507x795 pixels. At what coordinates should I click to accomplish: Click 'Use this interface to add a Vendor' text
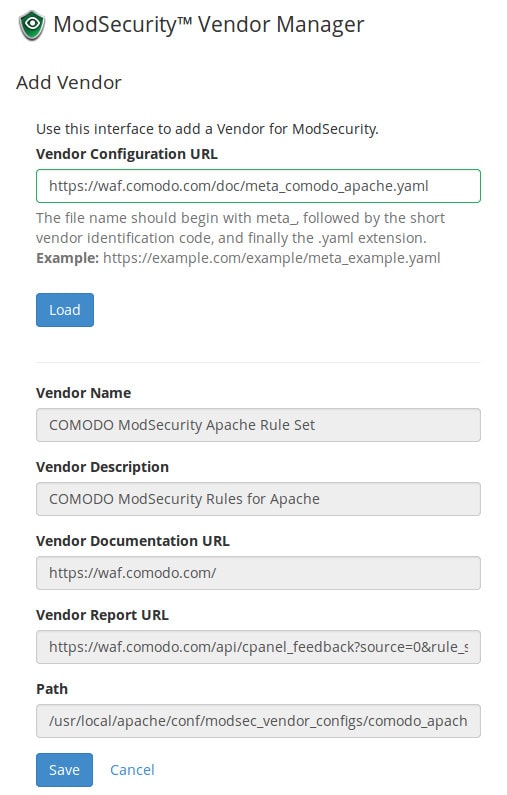[207, 129]
